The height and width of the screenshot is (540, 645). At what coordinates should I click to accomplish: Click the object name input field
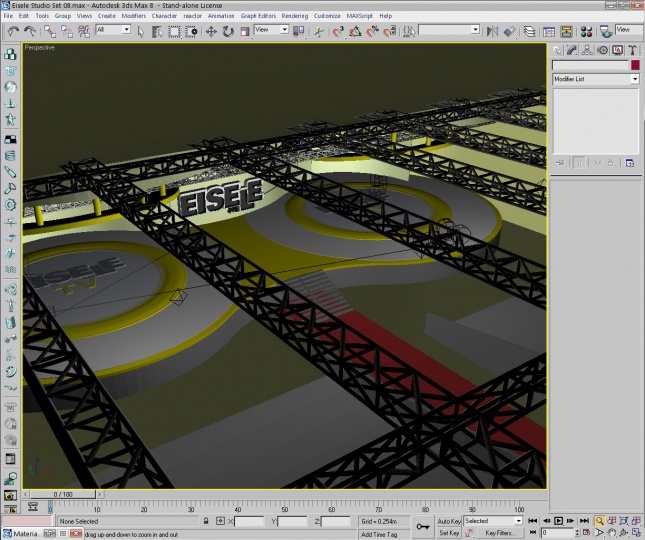pyautogui.click(x=590, y=65)
